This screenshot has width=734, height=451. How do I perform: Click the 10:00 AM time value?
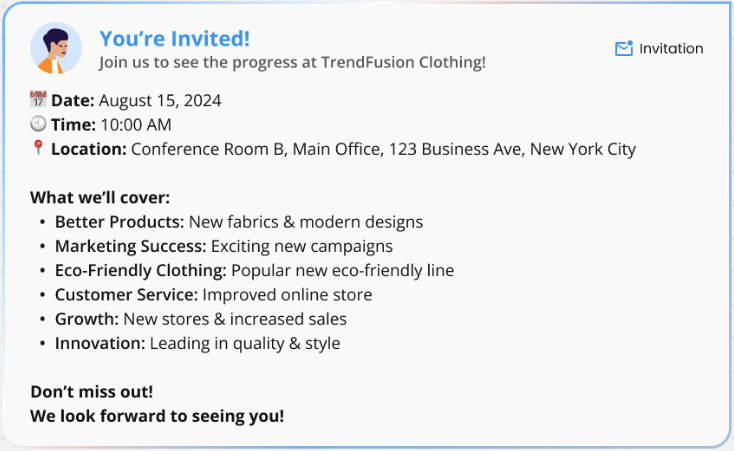point(136,125)
